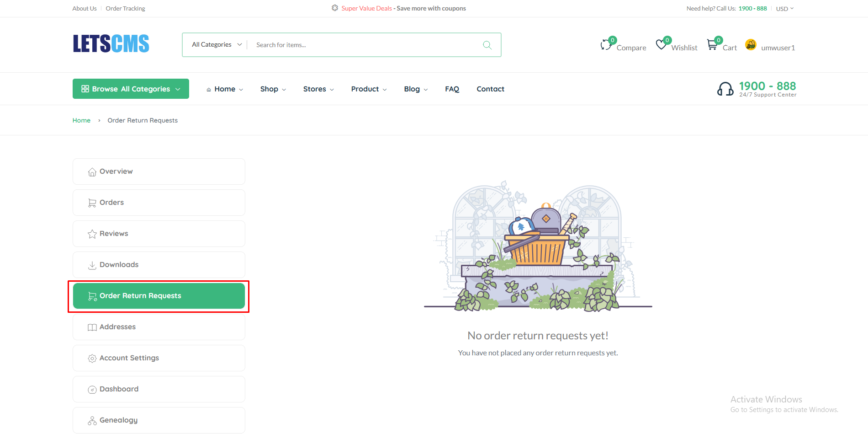The height and width of the screenshot is (434, 868).
Task: Click the support headset icon
Action: coord(725,89)
